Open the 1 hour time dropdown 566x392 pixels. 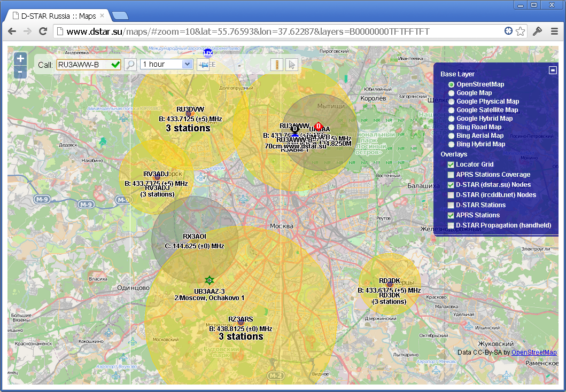point(166,64)
